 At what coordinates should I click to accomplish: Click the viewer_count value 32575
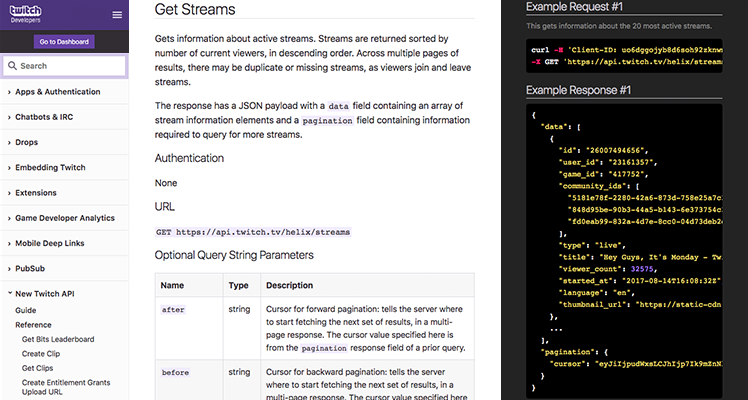click(x=641, y=269)
